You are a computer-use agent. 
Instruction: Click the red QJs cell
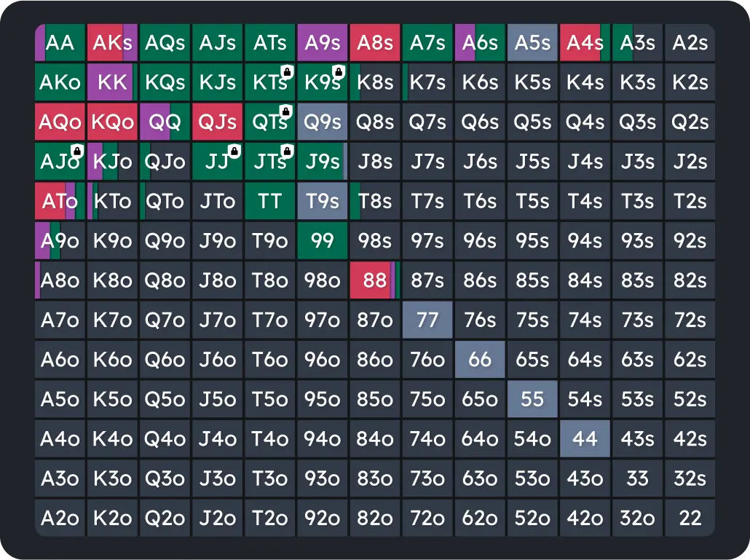click(x=217, y=122)
